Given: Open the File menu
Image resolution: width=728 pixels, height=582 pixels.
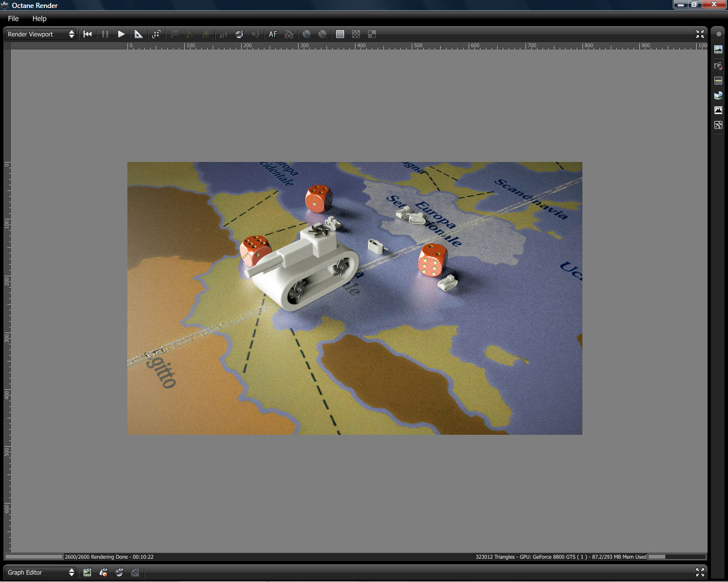Looking at the screenshot, I should click(x=13, y=19).
